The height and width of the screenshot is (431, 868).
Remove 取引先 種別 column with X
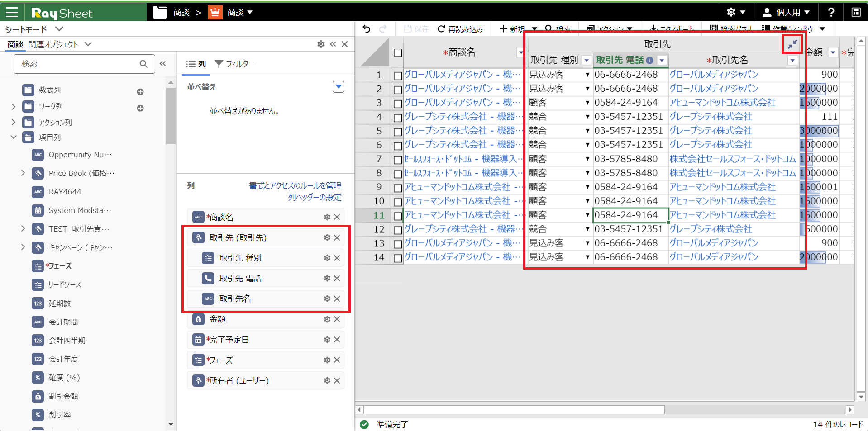[337, 258]
